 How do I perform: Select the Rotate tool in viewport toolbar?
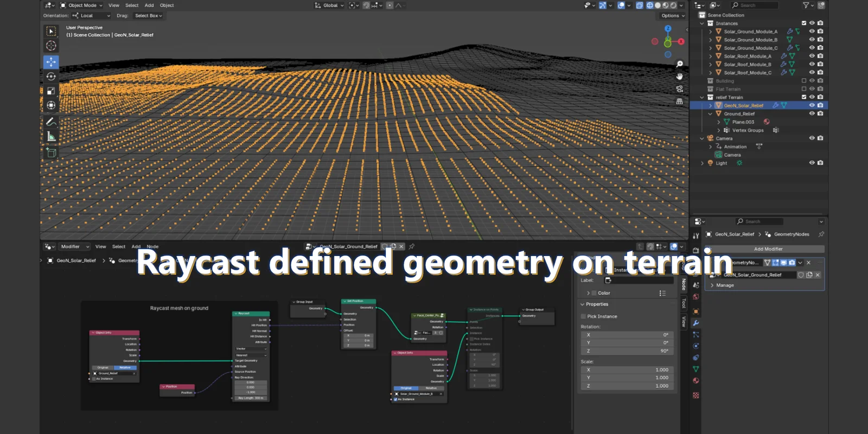(x=51, y=76)
